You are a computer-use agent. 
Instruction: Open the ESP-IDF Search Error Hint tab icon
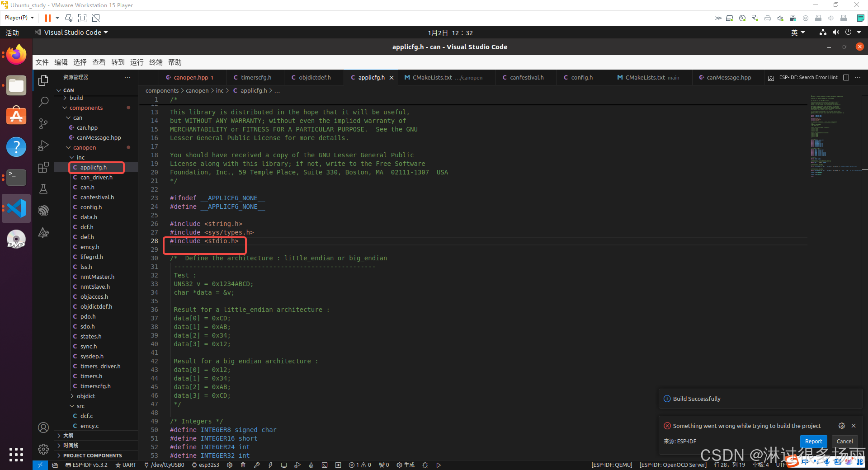tap(771, 78)
